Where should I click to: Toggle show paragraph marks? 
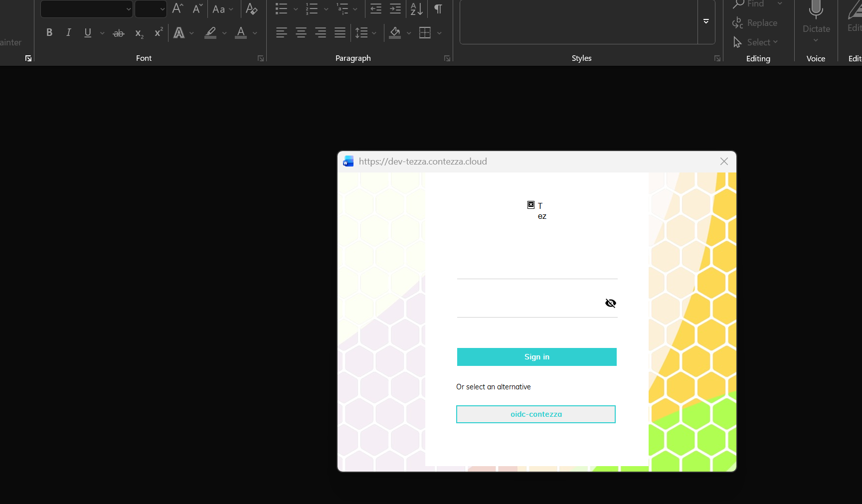[x=438, y=9]
